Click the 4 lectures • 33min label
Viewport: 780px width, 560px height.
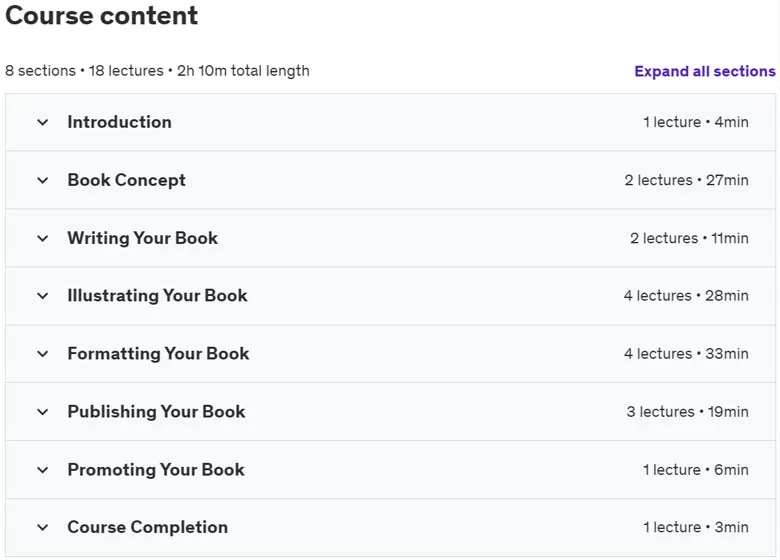pos(686,354)
